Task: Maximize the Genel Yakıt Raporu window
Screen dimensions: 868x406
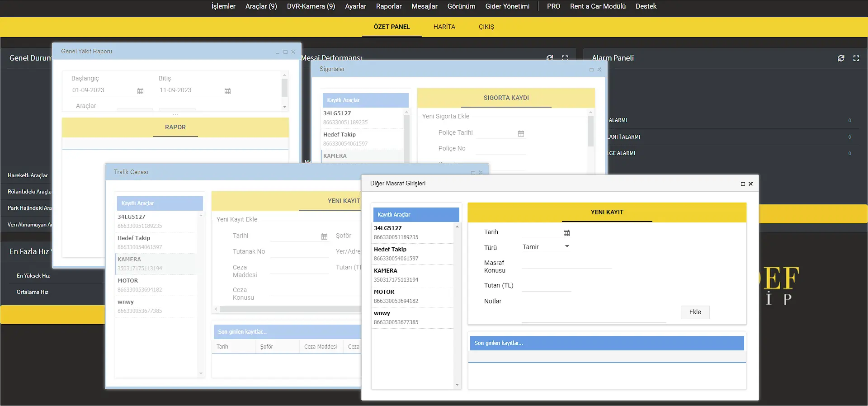Action: coord(285,52)
